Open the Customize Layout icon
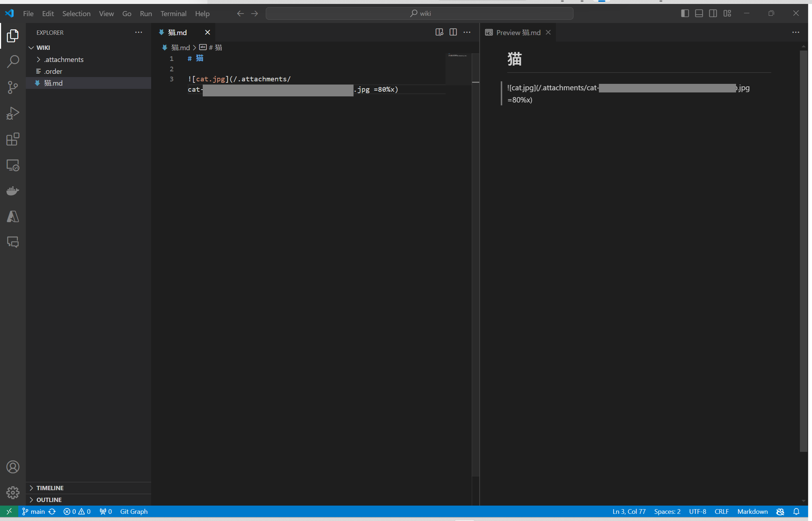 pyautogui.click(x=727, y=13)
